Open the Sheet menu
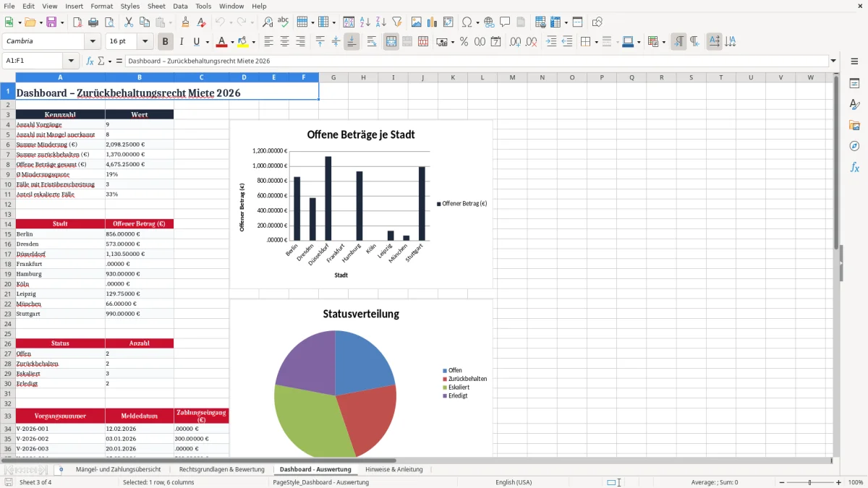This screenshot has width=868, height=488. click(156, 6)
